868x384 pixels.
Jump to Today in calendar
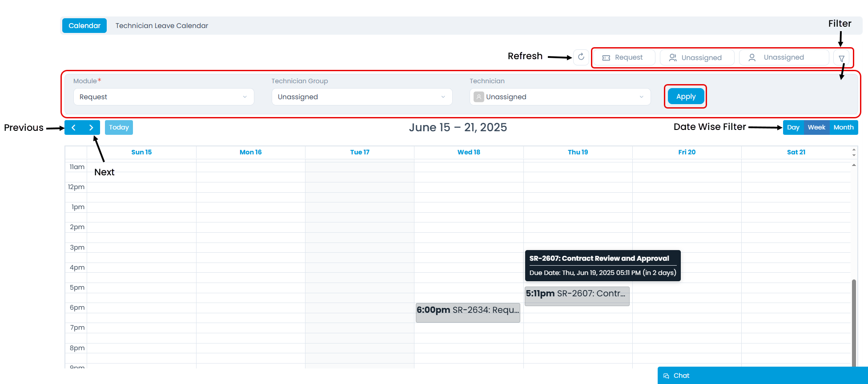coord(119,128)
